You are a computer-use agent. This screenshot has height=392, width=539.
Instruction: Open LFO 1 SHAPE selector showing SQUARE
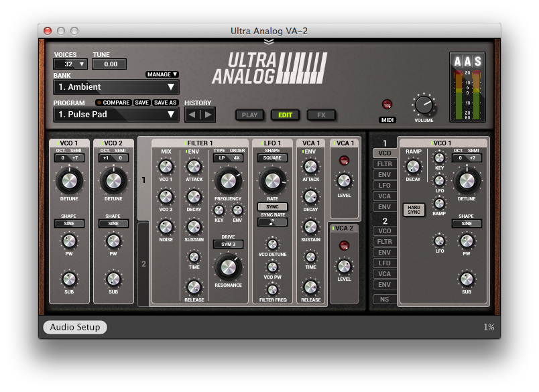(x=272, y=158)
